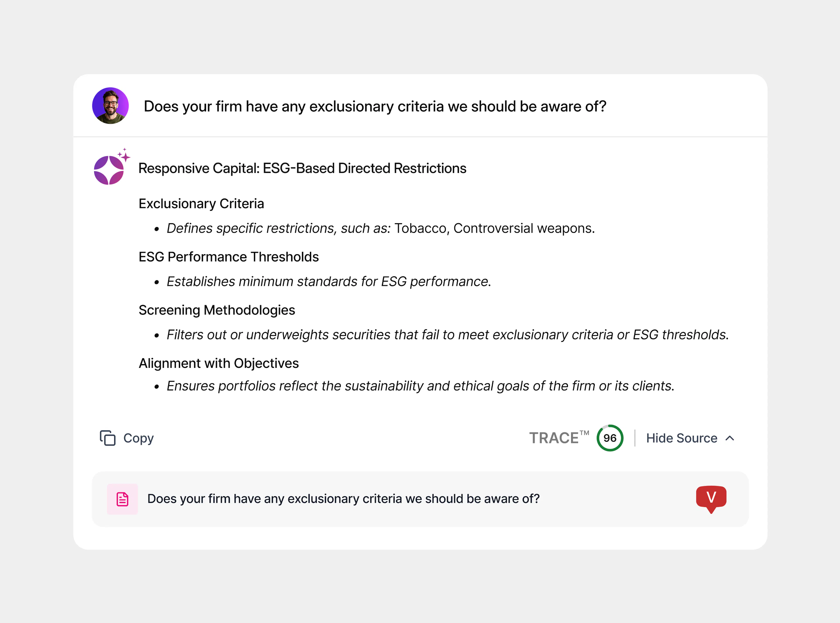Screen dimensions: 840x623
Task: Click the user profile avatar photo
Action: tap(110, 106)
